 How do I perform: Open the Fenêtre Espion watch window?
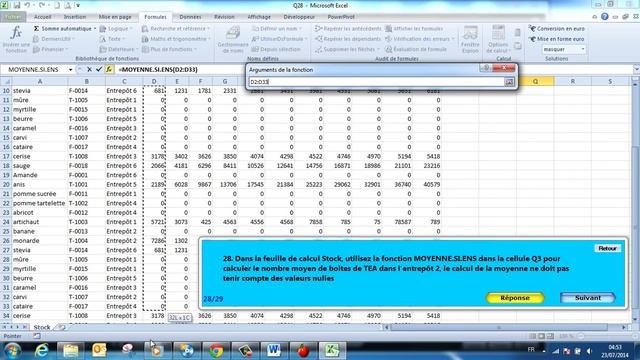click(470, 40)
